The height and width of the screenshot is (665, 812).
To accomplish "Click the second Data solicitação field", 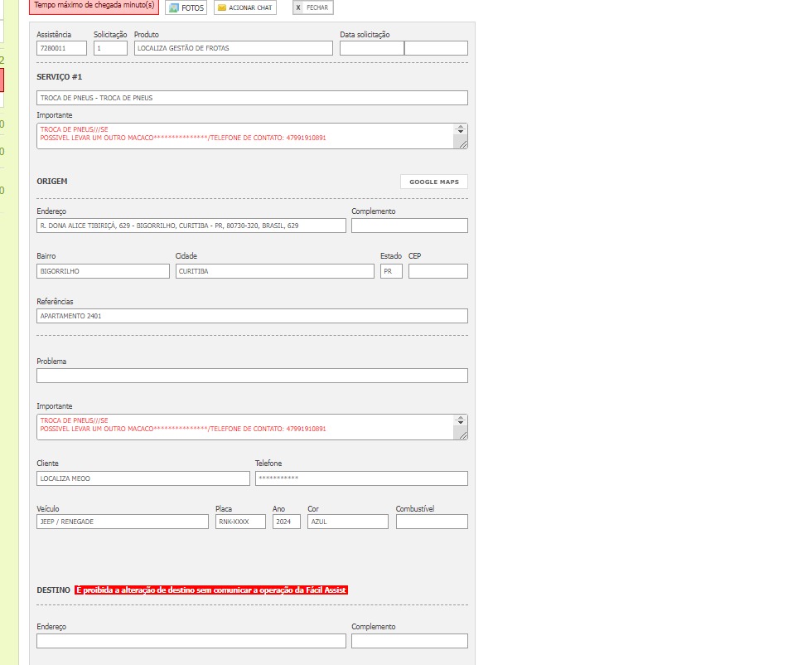I will (x=436, y=48).
